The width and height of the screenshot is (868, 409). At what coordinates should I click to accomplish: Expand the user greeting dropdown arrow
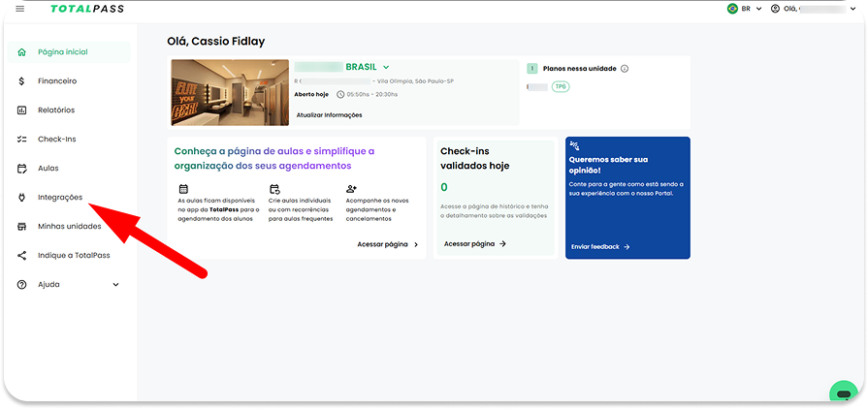[x=852, y=9]
